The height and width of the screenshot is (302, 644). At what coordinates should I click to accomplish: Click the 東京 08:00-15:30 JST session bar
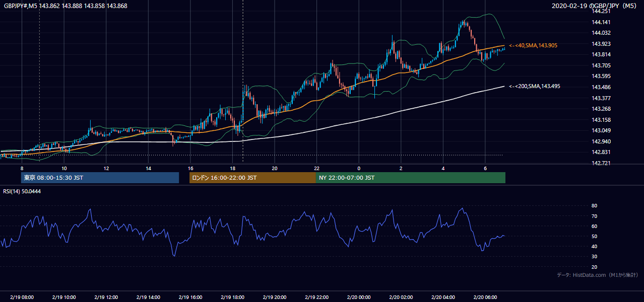100,178
